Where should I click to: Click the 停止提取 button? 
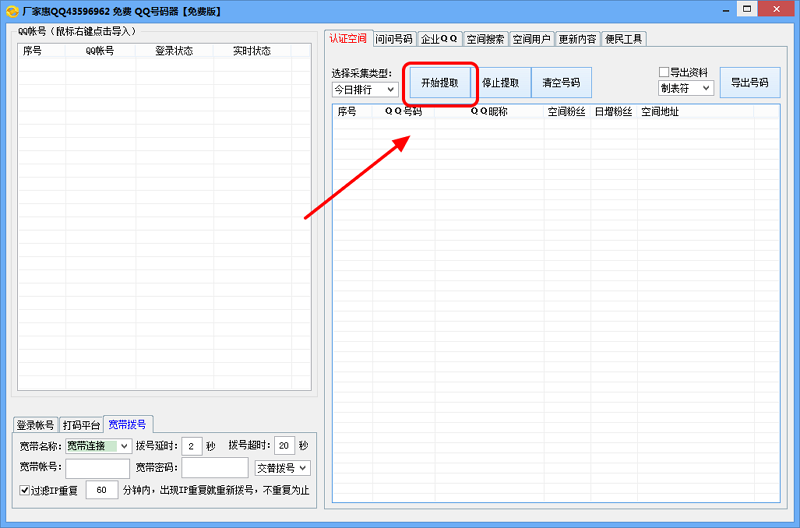click(x=501, y=83)
